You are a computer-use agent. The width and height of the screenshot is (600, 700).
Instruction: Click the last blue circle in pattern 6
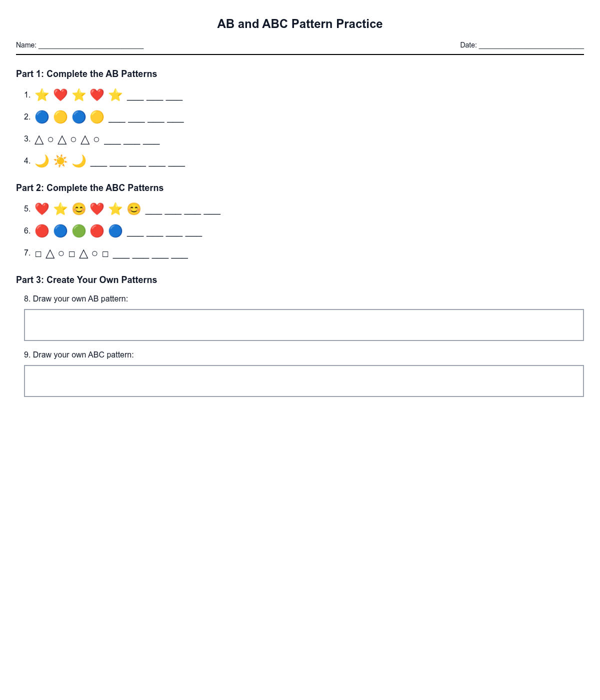(x=115, y=231)
